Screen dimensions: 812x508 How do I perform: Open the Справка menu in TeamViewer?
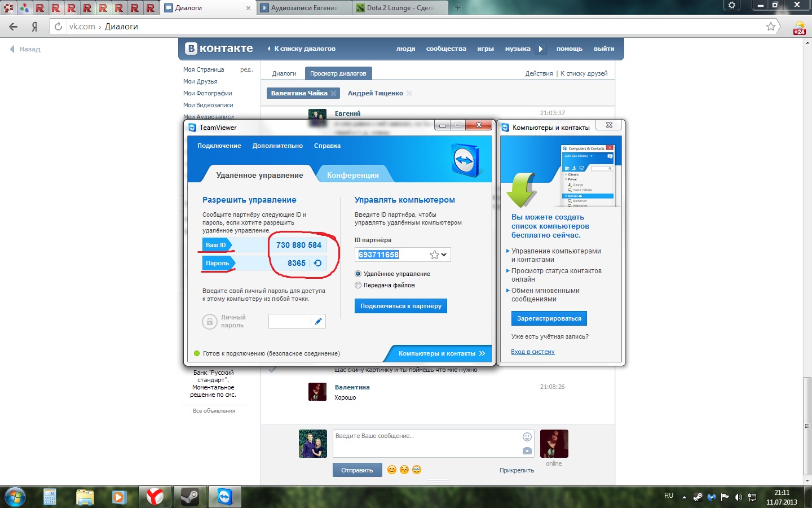[327, 146]
